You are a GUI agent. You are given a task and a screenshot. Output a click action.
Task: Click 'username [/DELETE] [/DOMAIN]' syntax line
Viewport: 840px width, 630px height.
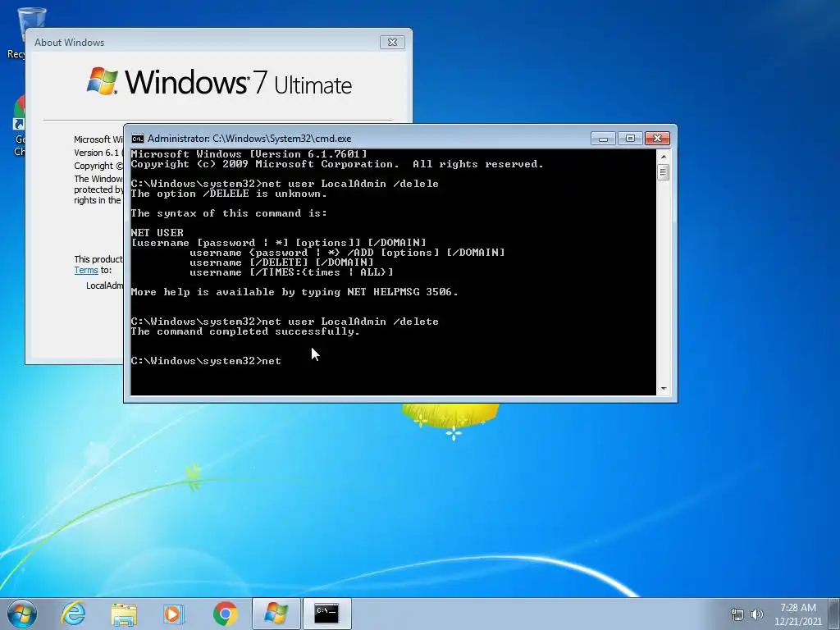[281, 262]
